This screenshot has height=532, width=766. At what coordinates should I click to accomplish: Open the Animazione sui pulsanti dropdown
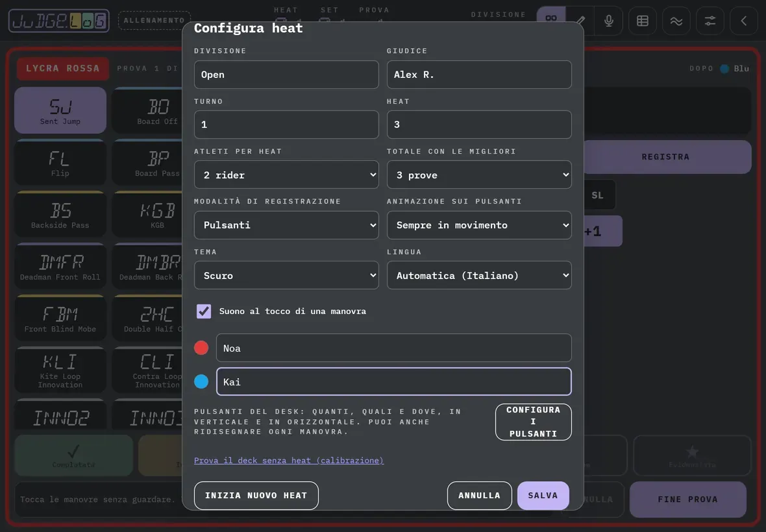pyautogui.click(x=479, y=225)
